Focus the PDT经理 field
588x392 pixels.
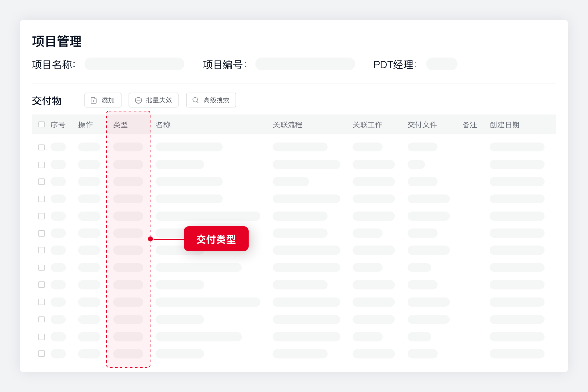442,64
